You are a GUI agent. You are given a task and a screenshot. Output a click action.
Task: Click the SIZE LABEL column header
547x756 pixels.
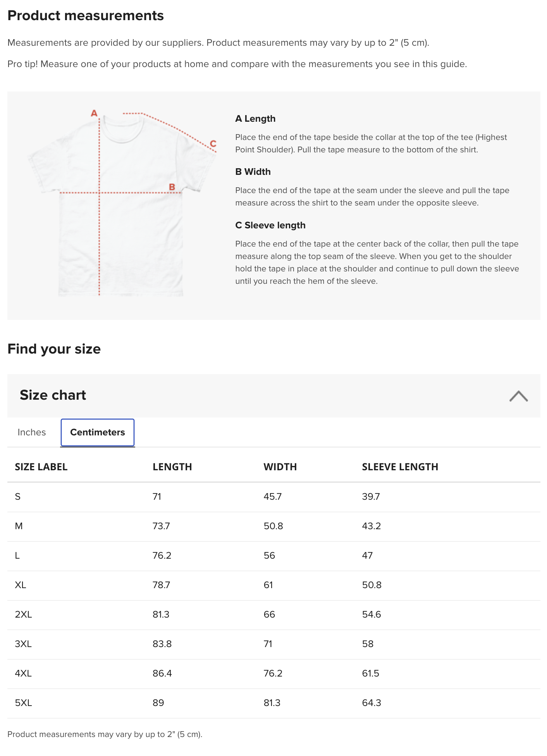pyautogui.click(x=41, y=467)
